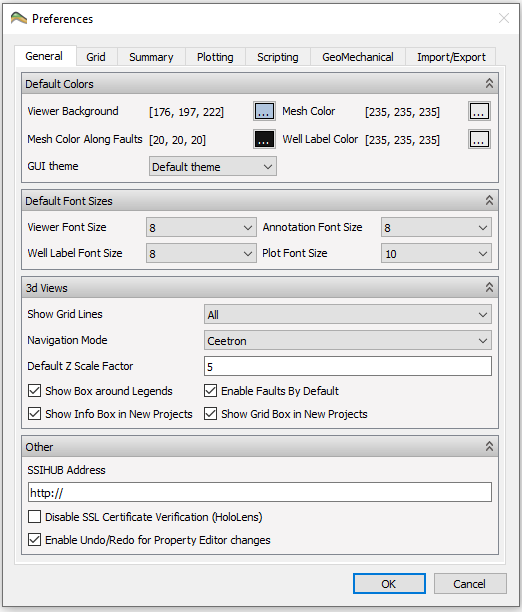
Task: Collapse the Other section
Action: point(489,446)
